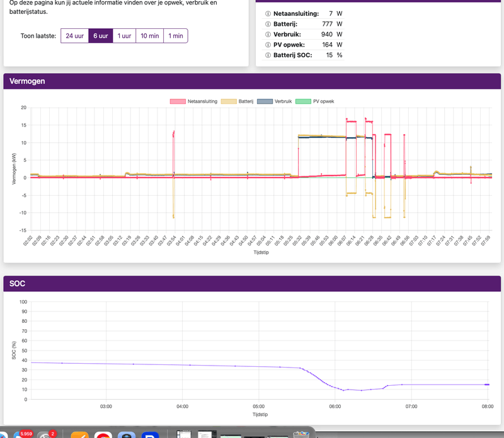Image resolution: width=504 pixels, height=438 pixels.
Task: Click the 'Vermogen (kW)' axis title
Action: [x=14, y=169]
